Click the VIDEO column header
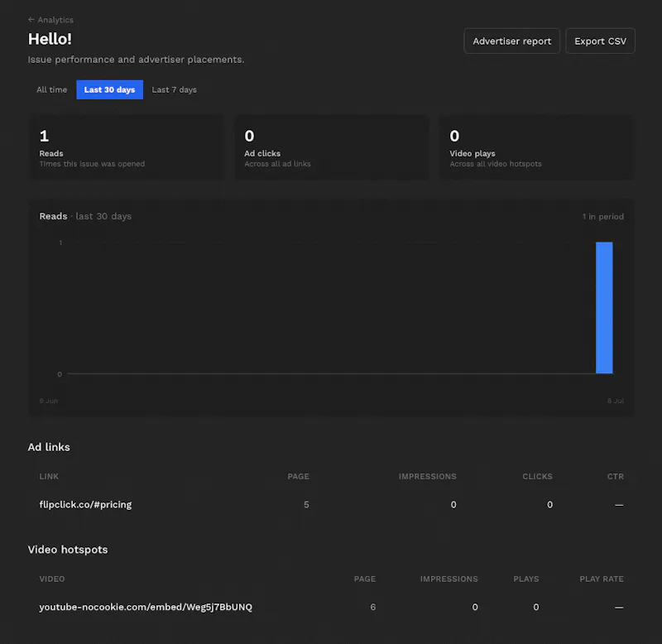 tap(52, 579)
